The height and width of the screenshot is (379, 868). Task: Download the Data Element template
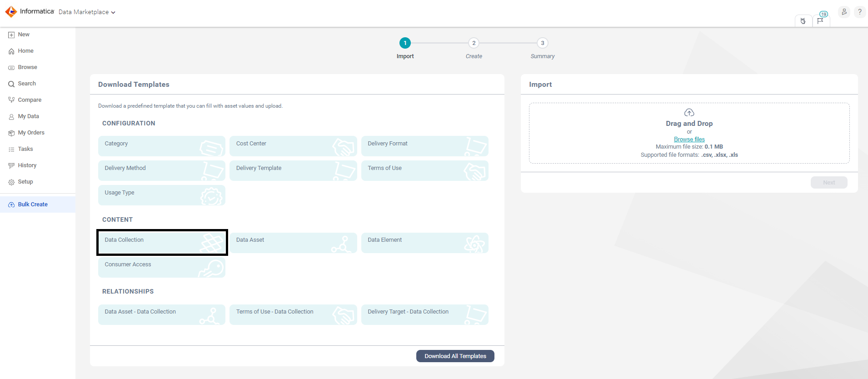[x=425, y=243]
